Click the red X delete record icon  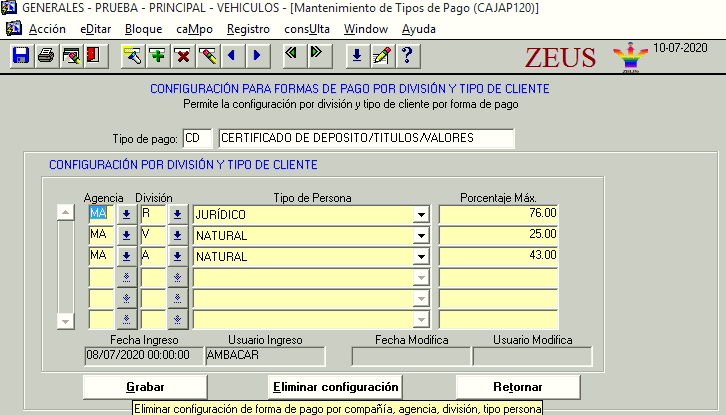pyautogui.click(x=183, y=55)
